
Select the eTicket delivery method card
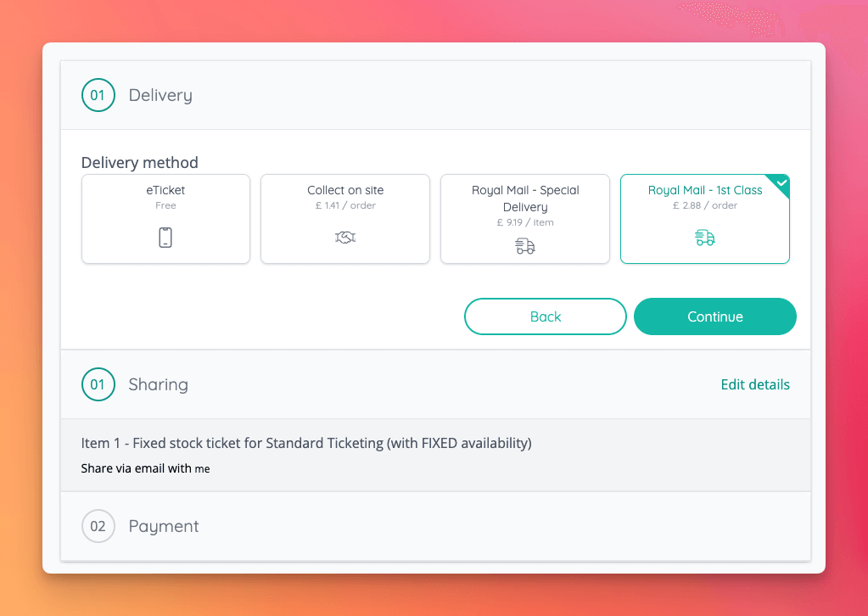(165, 219)
